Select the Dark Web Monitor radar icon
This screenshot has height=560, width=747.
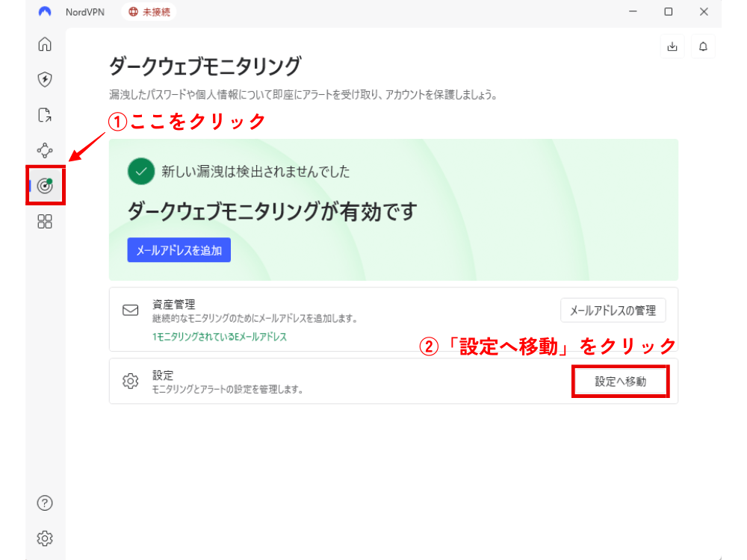pos(45,186)
